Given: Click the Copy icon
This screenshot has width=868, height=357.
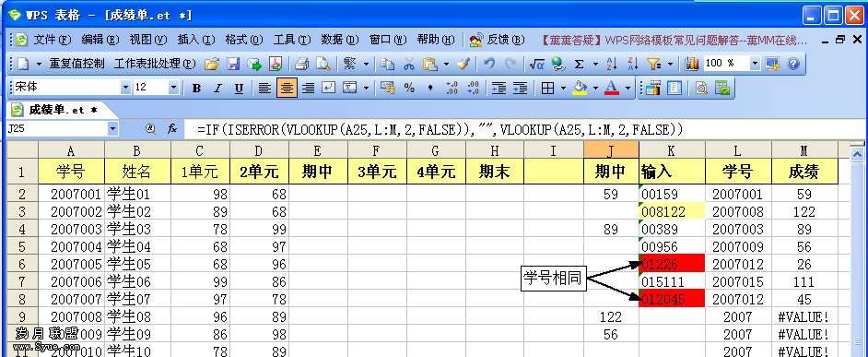Looking at the screenshot, I should 388,64.
